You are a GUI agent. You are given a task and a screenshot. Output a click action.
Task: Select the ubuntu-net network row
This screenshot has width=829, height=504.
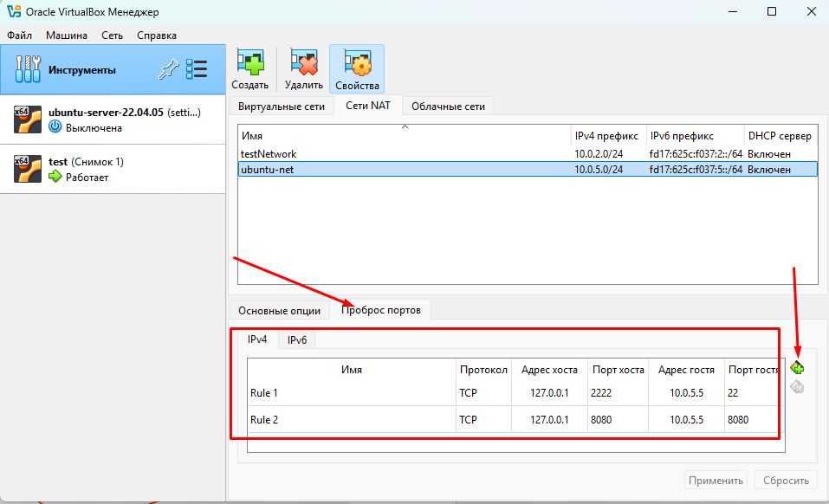point(528,170)
